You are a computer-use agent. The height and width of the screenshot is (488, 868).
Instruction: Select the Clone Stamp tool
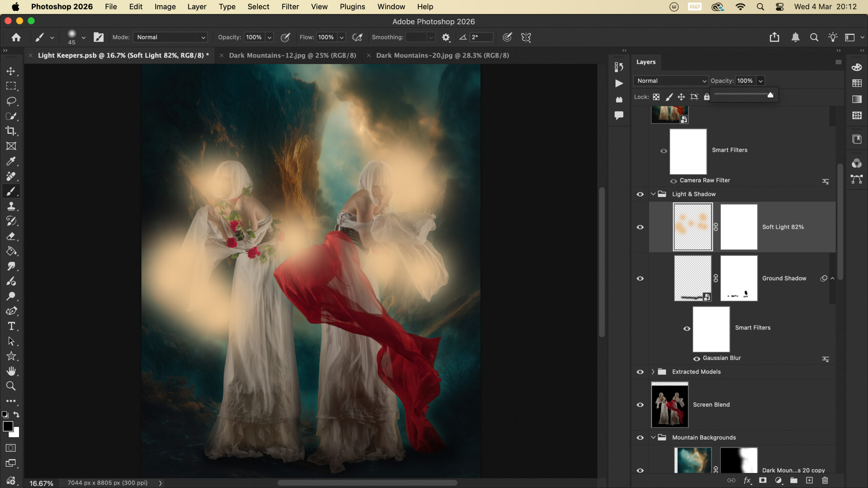tap(11, 206)
